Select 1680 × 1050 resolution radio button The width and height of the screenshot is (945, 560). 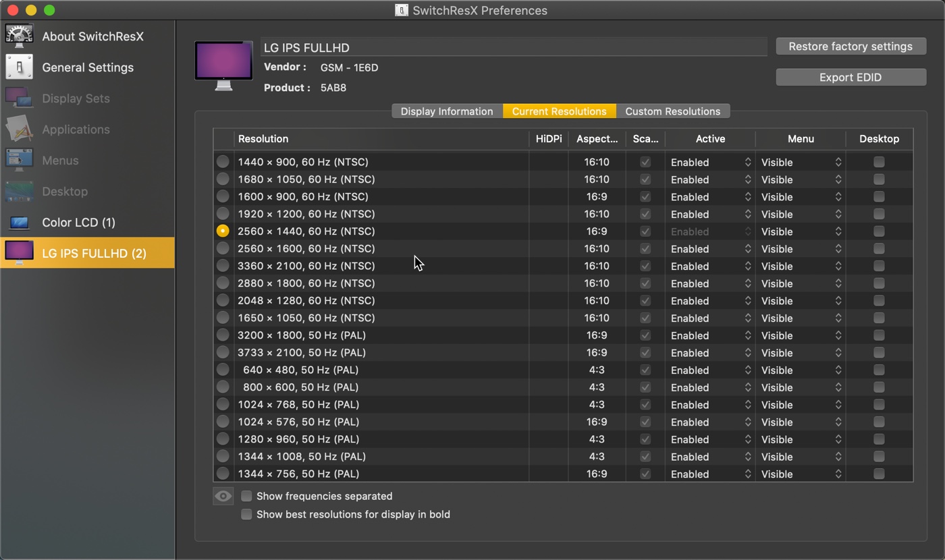click(x=223, y=179)
